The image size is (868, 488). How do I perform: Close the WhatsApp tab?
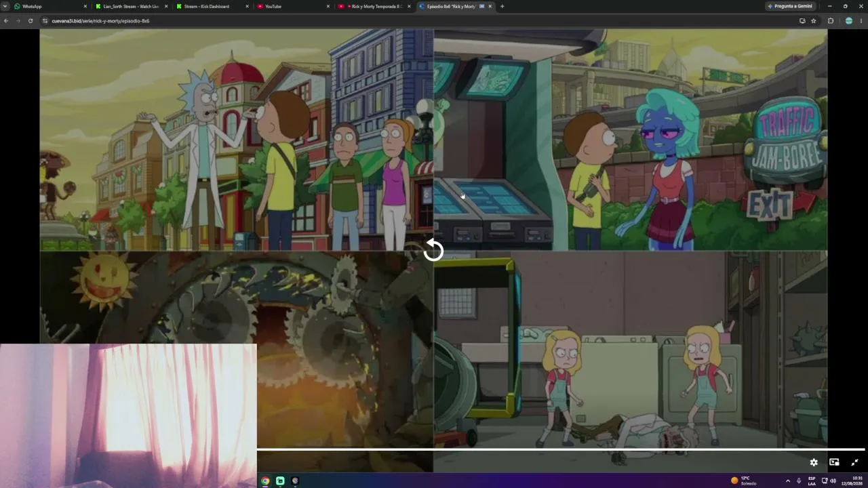[x=85, y=6]
